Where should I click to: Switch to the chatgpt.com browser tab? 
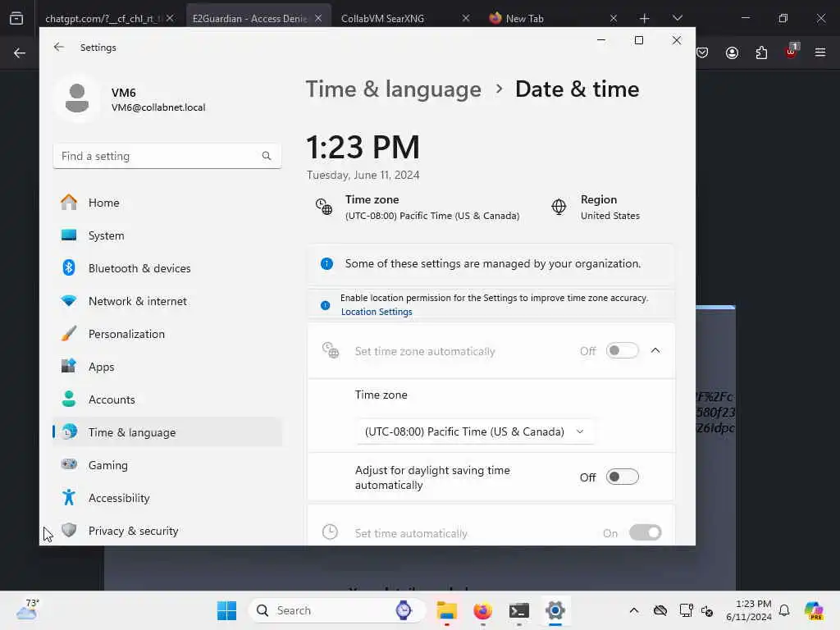[x=102, y=18]
